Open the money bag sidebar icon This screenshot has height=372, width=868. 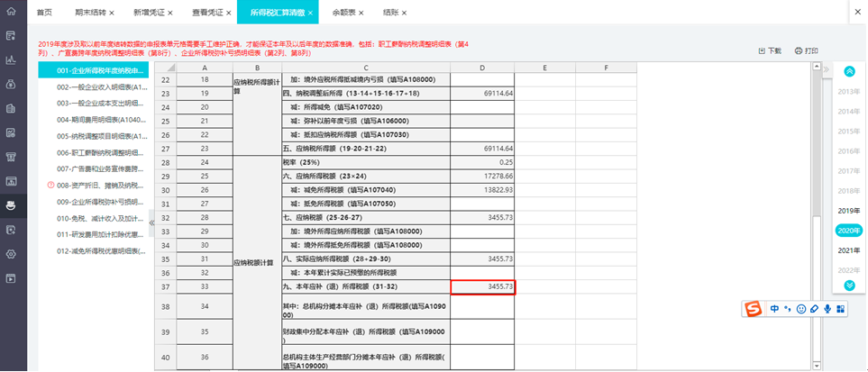tap(11, 85)
